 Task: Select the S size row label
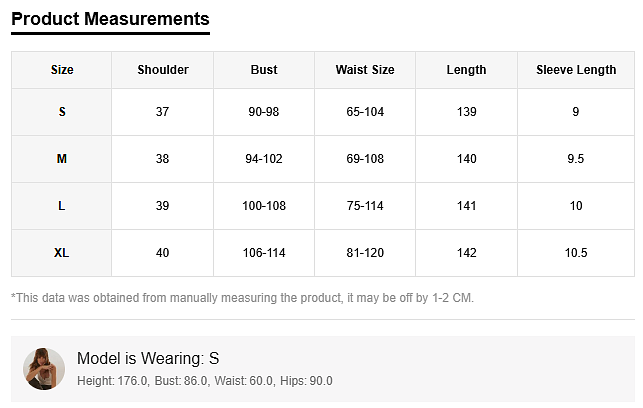pyautogui.click(x=62, y=112)
